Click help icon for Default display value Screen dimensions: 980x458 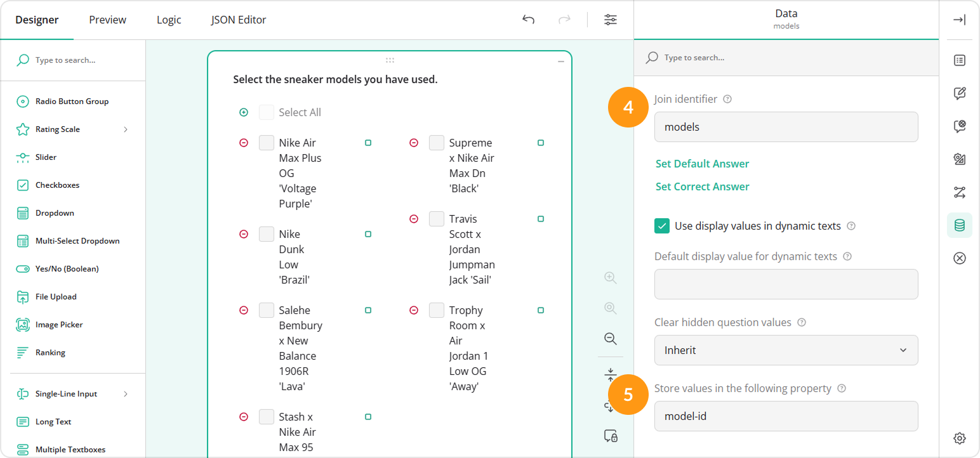(x=847, y=256)
